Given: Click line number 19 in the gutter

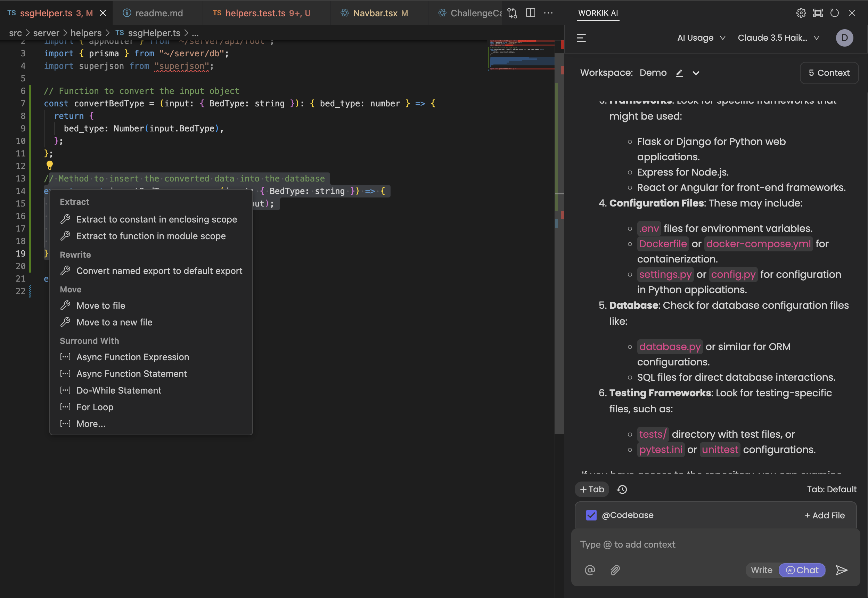Looking at the screenshot, I should 21,254.
